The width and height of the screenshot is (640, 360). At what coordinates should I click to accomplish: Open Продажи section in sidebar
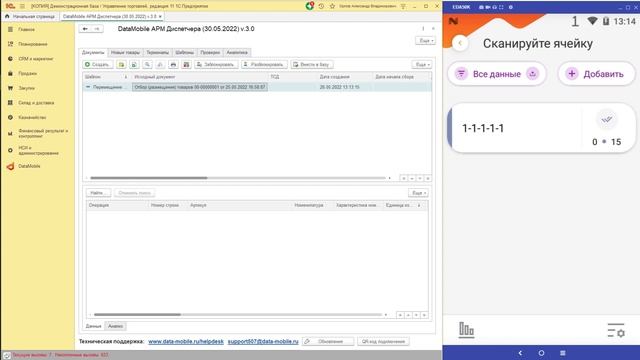(27, 73)
